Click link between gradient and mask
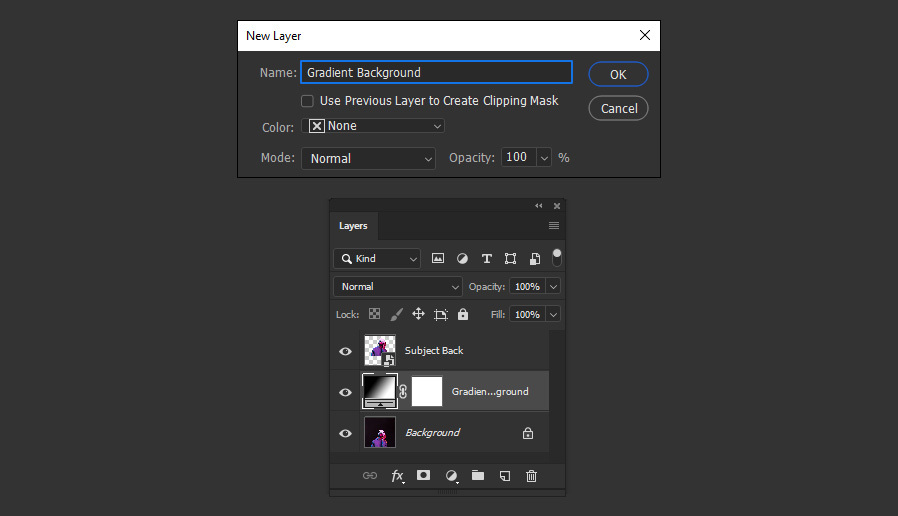 tap(403, 392)
